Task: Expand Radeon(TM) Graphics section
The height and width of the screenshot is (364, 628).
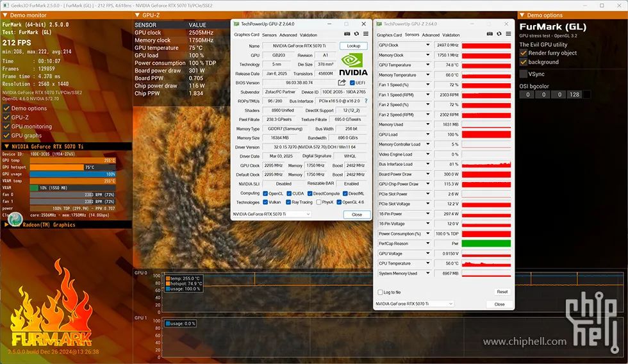Action: (x=6, y=225)
